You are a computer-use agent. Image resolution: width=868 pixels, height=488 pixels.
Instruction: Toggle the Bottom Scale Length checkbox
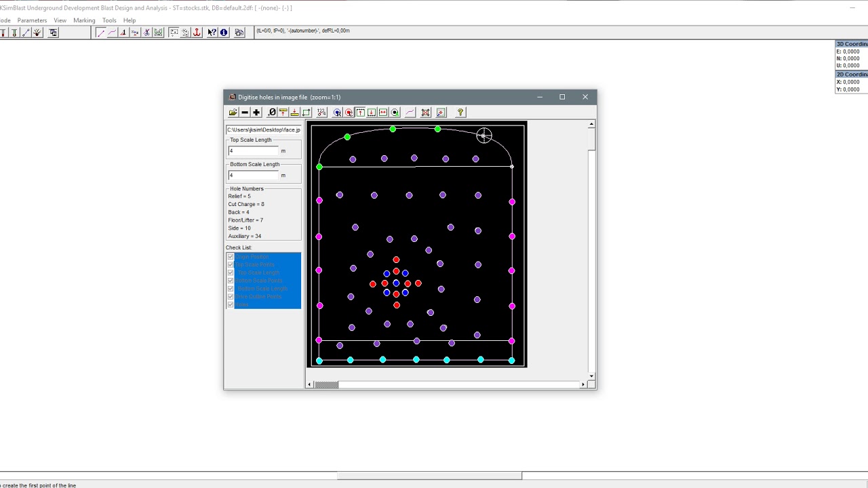(x=231, y=289)
